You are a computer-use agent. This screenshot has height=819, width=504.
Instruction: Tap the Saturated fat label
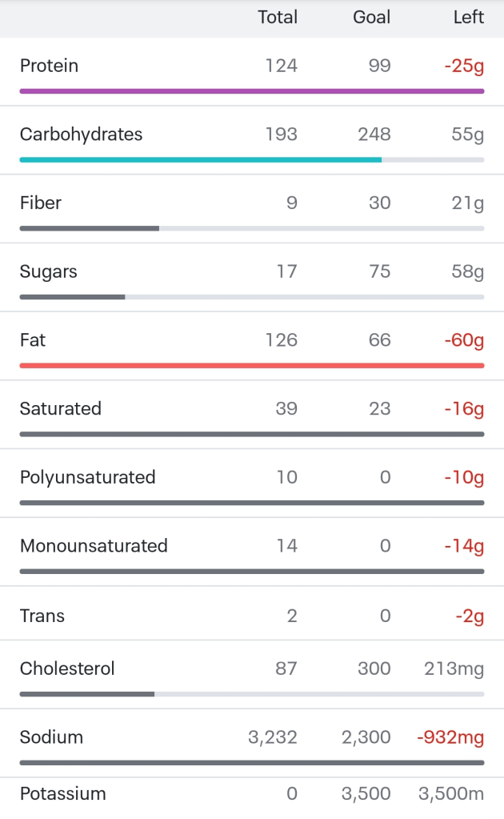tap(60, 409)
